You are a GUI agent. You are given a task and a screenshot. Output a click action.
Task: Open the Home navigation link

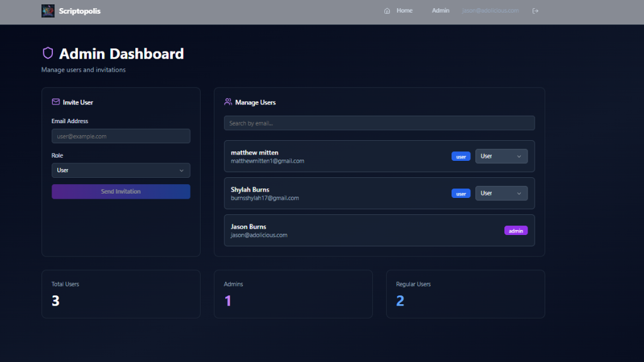pos(404,11)
